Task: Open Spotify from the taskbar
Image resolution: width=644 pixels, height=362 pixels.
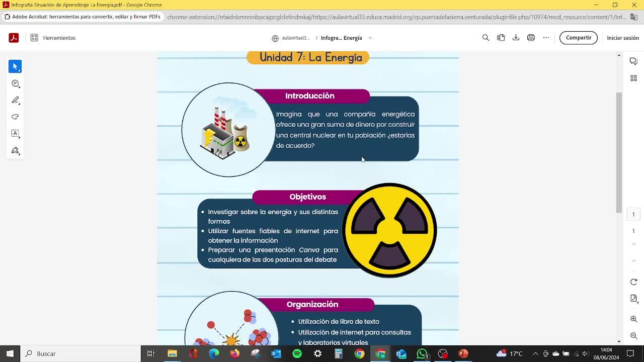Action: click(x=297, y=353)
